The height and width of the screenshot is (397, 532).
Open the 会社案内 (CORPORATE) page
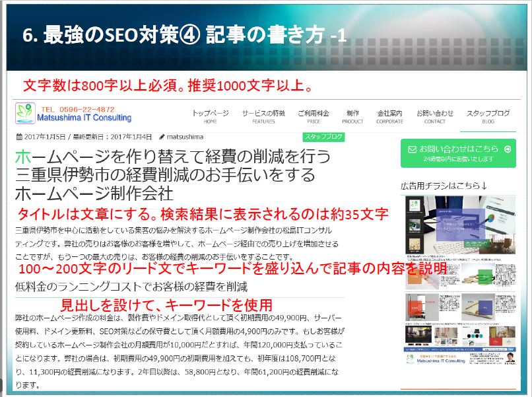pos(389,116)
